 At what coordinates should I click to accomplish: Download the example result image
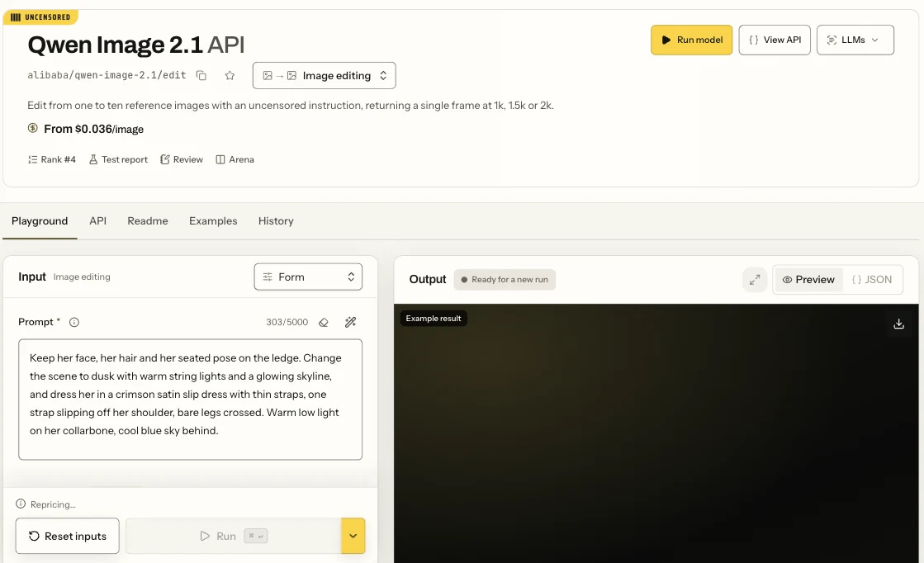pos(898,324)
